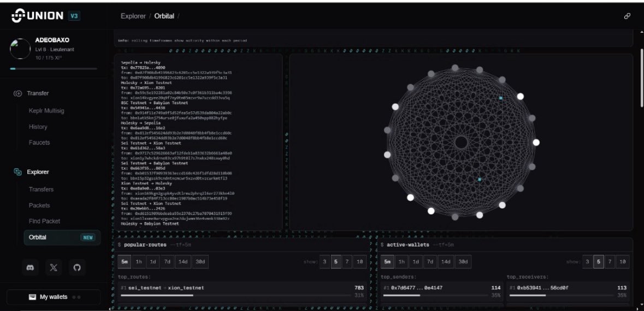Click transaction tx: 0x663f55...805d

[x=143, y=168]
